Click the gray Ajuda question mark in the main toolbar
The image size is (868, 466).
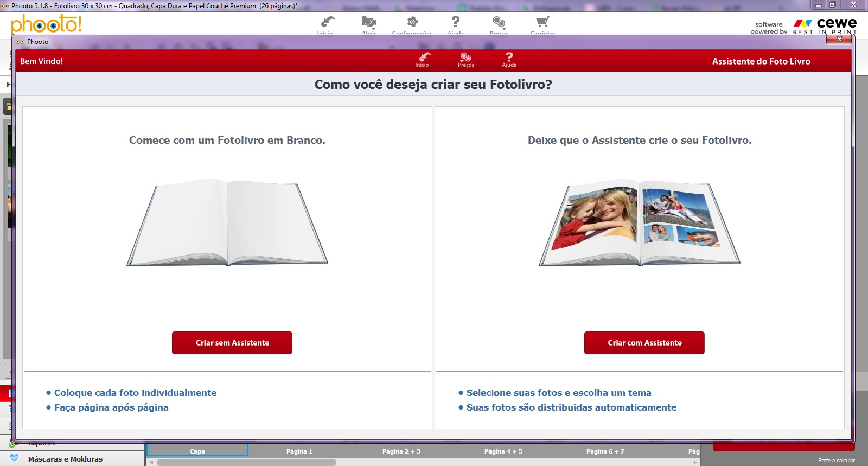pos(456,23)
